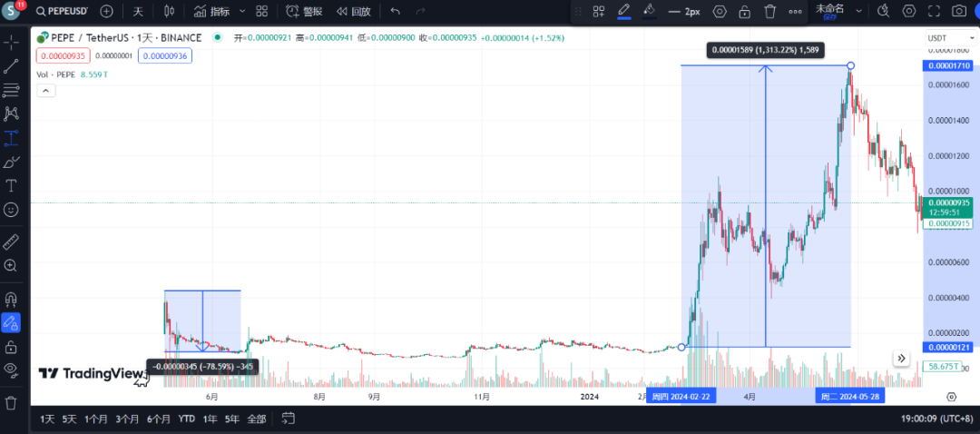Open the 指标 indicators dialog
This screenshot has height=434, width=980.
click(x=211, y=11)
